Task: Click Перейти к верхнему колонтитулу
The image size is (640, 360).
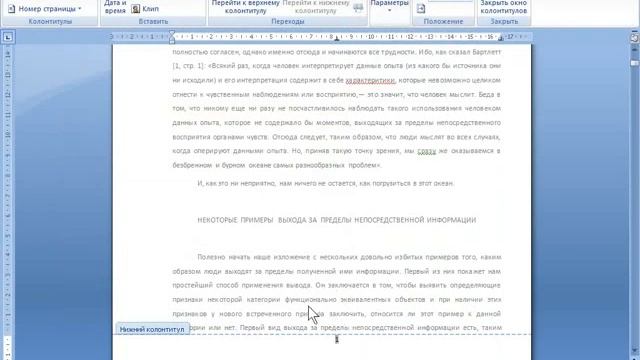Action: tap(245, 7)
